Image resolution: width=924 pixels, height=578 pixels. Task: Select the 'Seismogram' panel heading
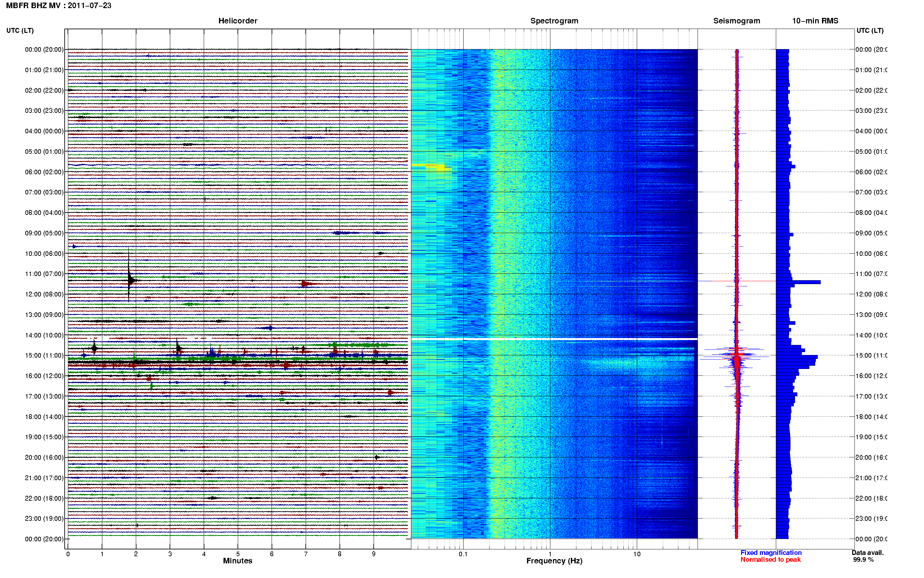(737, 21)
